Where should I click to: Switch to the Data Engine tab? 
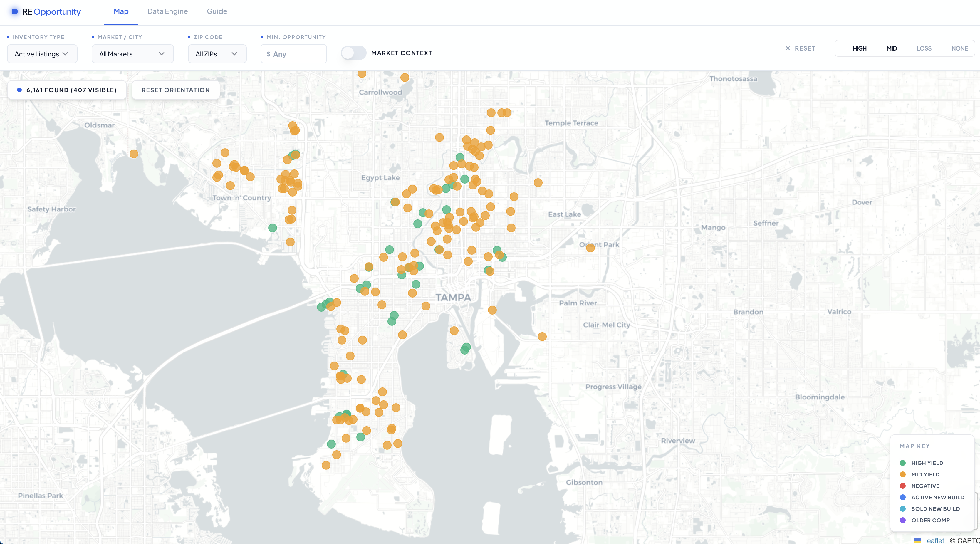point(167,11)
